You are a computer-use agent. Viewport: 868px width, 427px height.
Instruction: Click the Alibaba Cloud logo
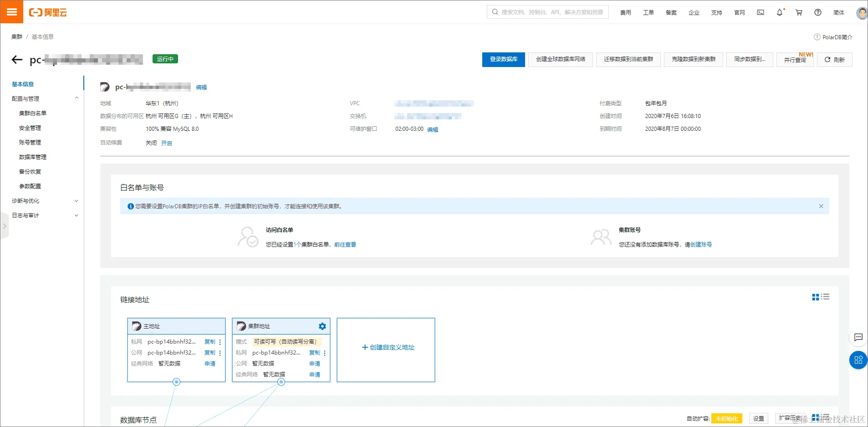coord(48,12)
